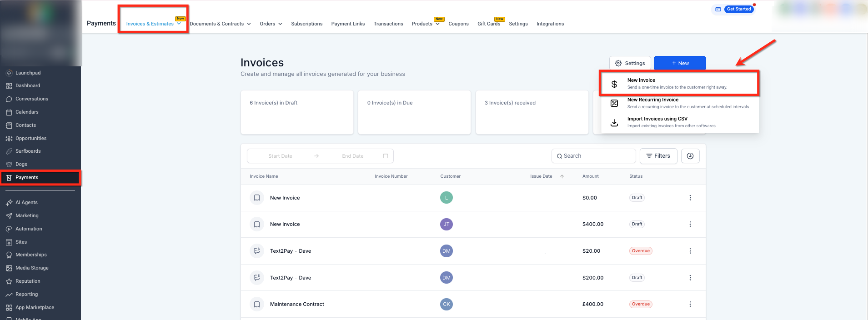Open Launchpad from the sidebar

(x=28, y=73)
